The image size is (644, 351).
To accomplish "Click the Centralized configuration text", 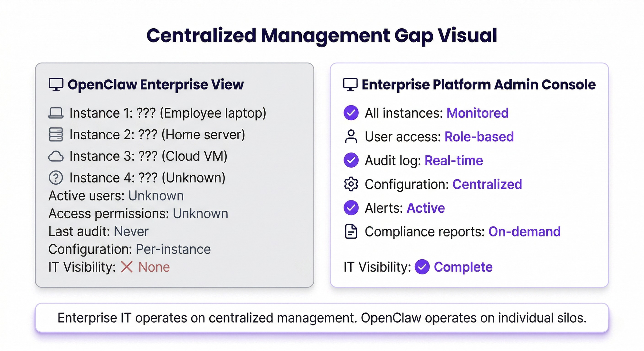I will [487, 184].
